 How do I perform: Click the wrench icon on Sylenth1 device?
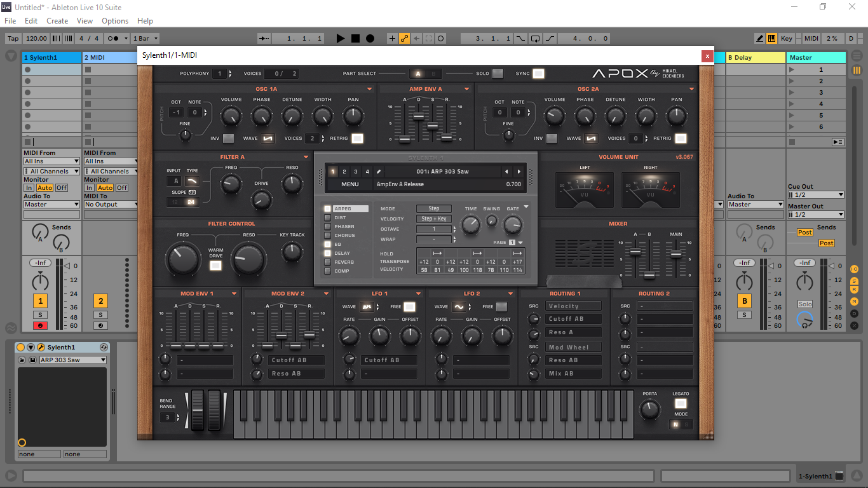coord(41,348)
